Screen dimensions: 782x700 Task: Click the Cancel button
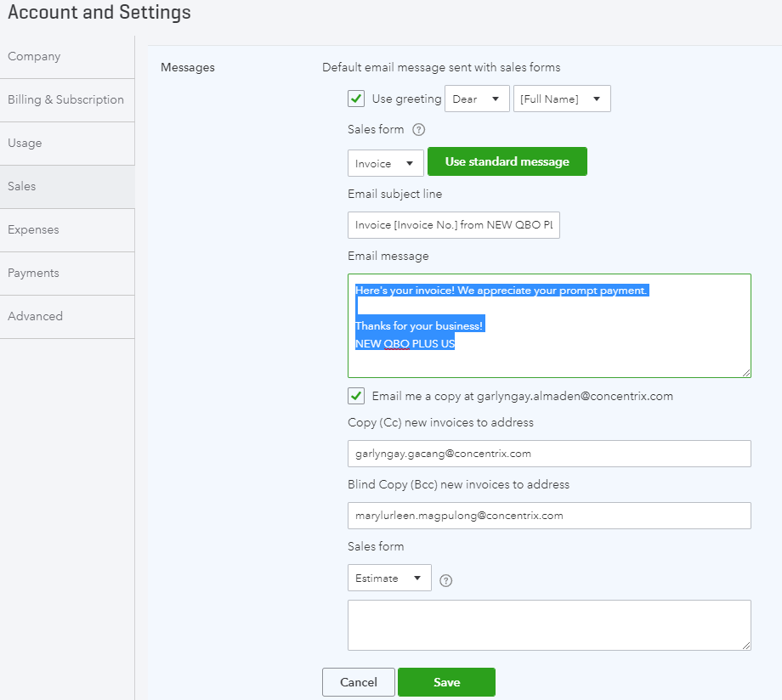pos(358,682)
